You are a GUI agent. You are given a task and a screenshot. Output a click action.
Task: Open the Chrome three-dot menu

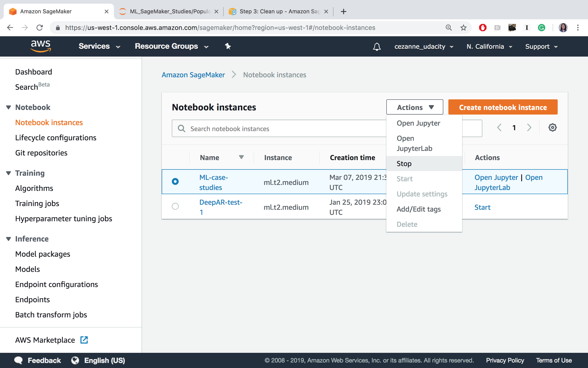pyautogui.click(x=578, y=28)
